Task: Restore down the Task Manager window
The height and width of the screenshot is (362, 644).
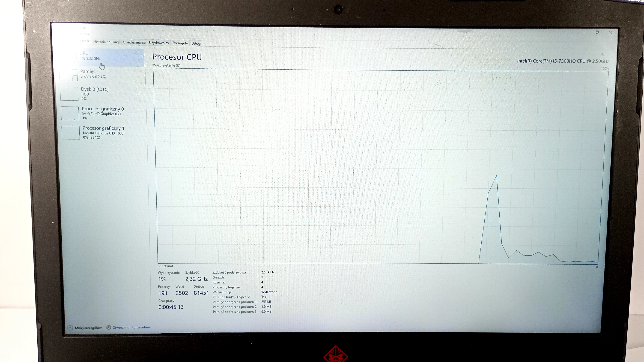Action: (x=597, y=32)
